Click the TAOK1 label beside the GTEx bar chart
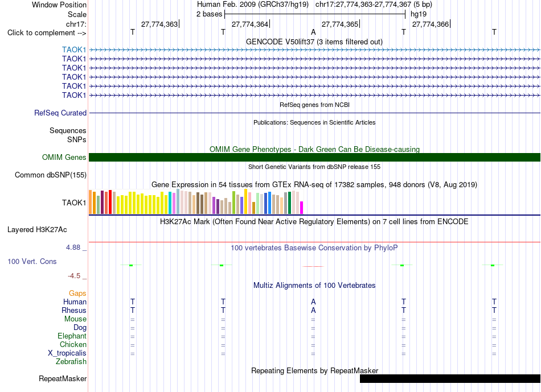541x392 pixels. [74, 203]
